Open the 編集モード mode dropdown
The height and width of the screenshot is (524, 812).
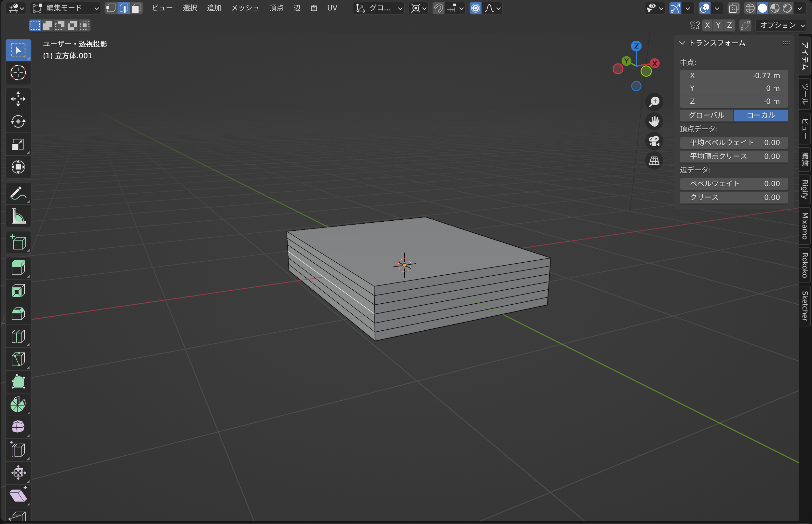66,8
